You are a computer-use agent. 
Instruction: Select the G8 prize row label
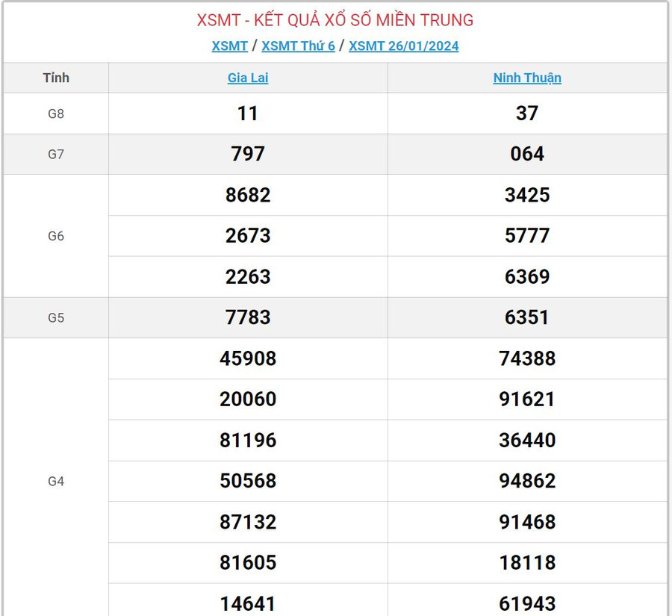point(56,113)
